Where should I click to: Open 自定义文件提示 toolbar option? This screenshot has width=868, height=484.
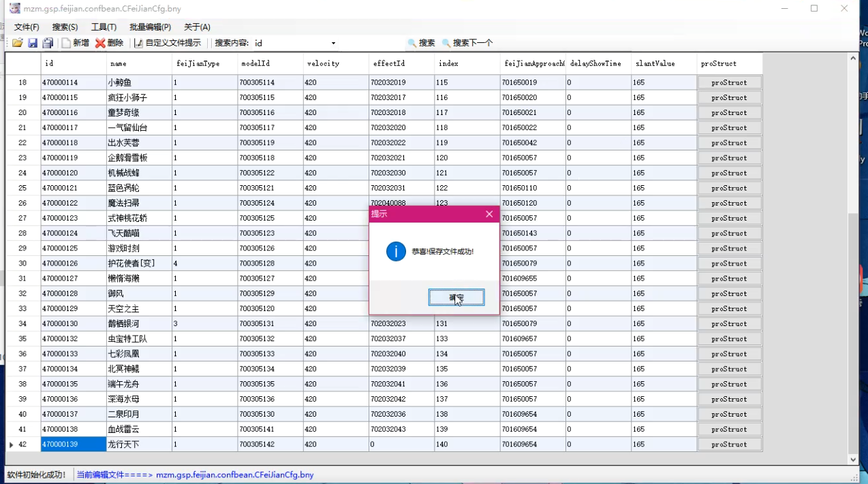pos(167,43)
